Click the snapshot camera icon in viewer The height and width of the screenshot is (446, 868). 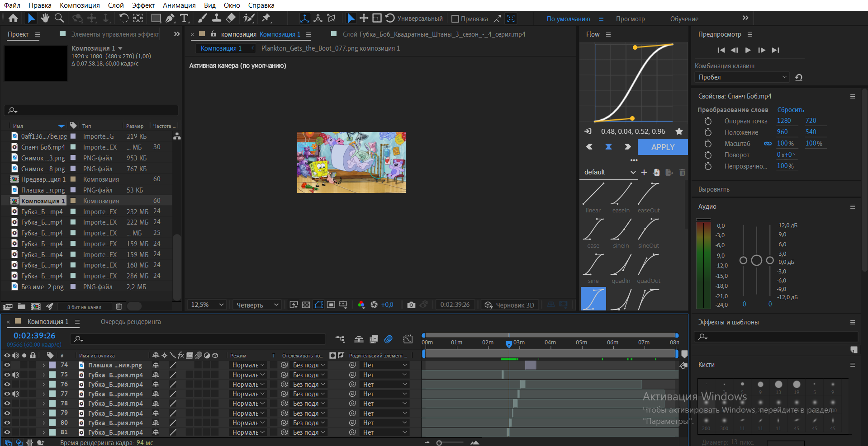point(411,305)
